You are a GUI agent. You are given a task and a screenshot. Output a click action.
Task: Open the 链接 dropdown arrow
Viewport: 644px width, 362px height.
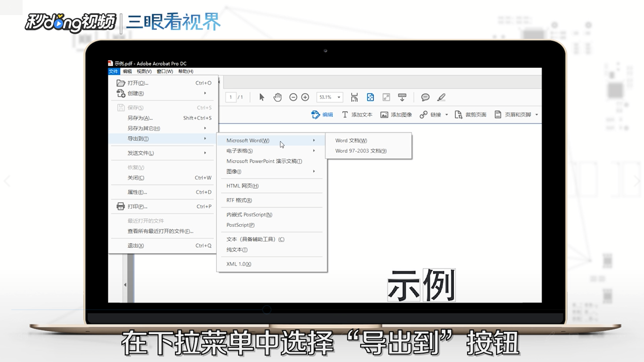coord(446,115)
